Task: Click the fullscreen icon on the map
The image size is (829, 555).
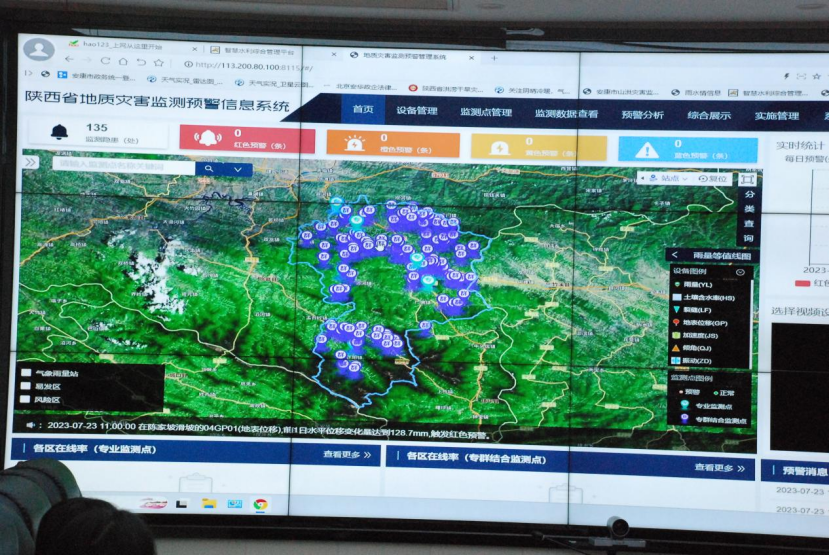Action: point(748,178)
